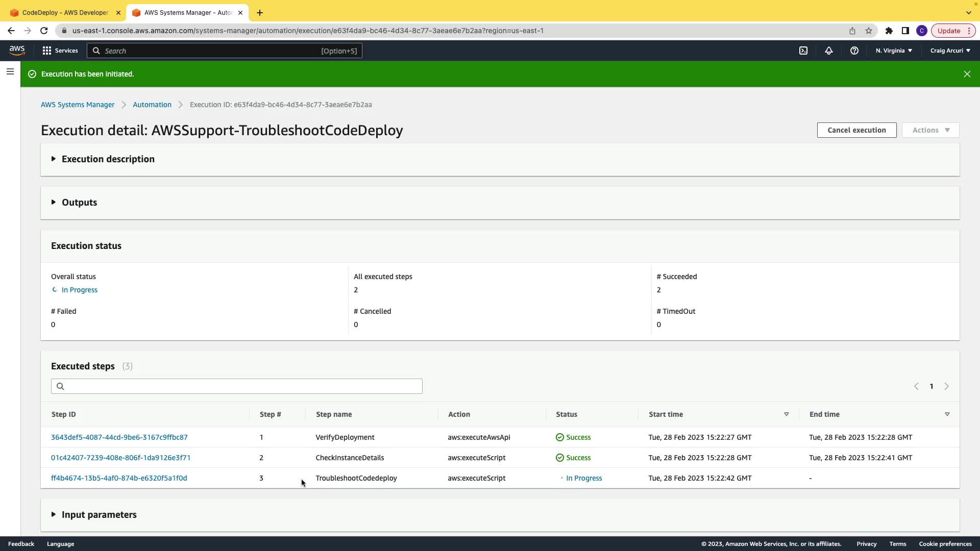Open the side navigation hamburger menu

point(10,71)
